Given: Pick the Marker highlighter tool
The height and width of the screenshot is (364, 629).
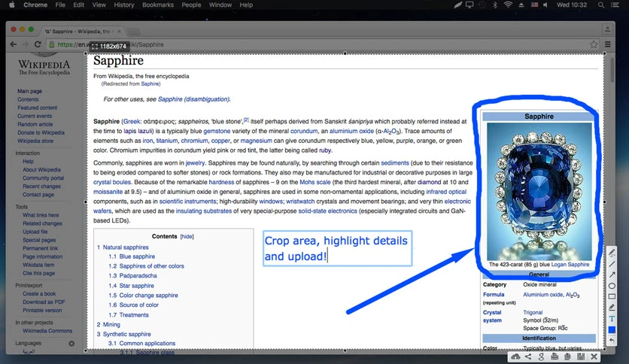Looking at the screenshot, I should 612,308.
